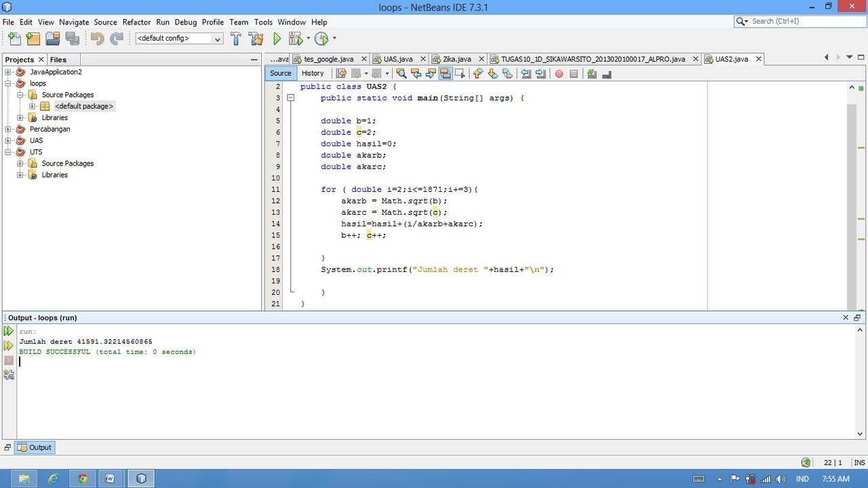Screen dimensions: 868x488
Task: Open Google Chrome from taskbar
Action: (82, 479)
